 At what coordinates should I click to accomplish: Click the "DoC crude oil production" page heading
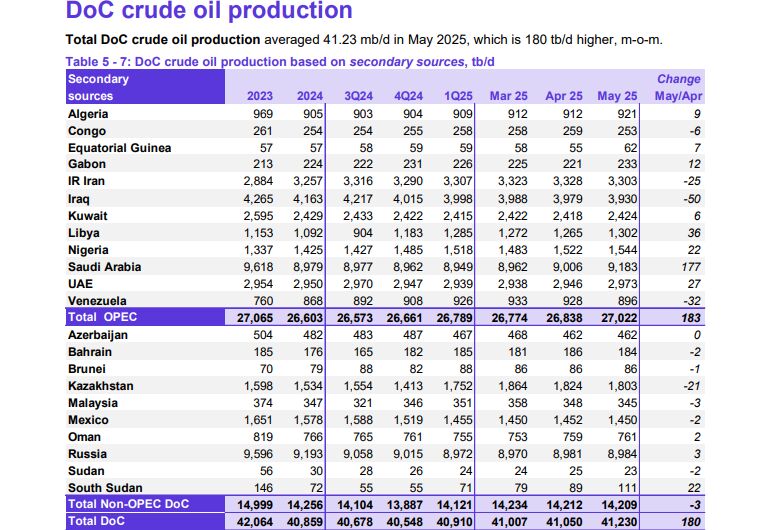point(208,12)
